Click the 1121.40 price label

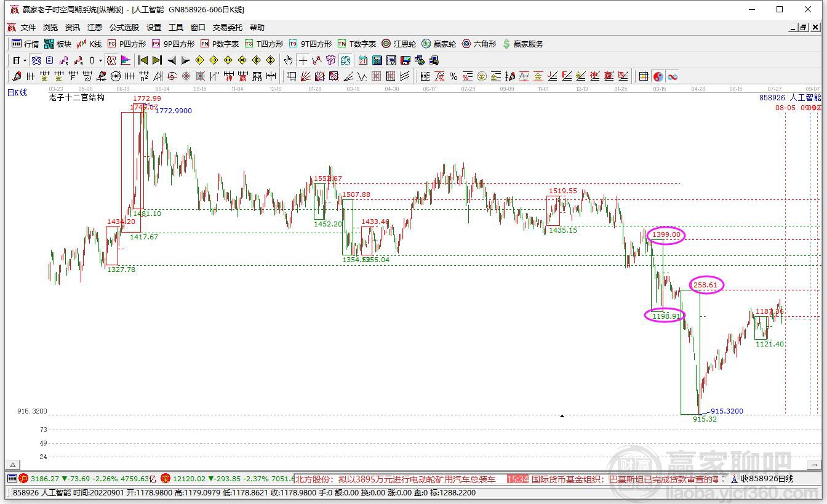click(770, 344)
